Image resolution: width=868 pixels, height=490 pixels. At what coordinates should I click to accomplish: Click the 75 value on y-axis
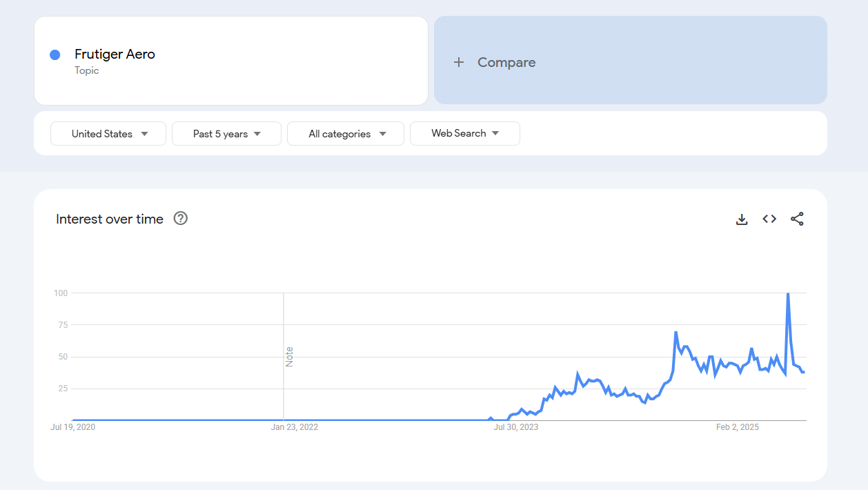(63, 325)
